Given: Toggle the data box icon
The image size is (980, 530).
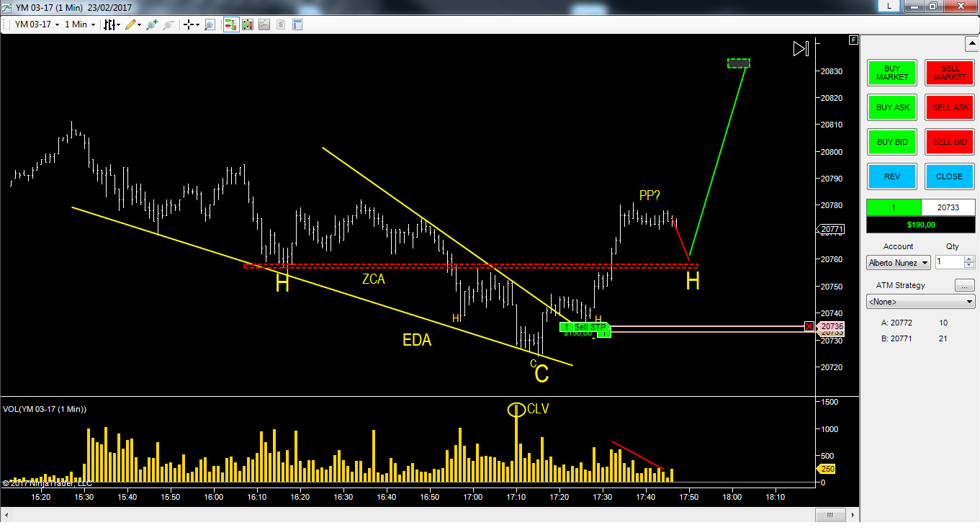Looking at the screenshot, I should pos(297,24).
